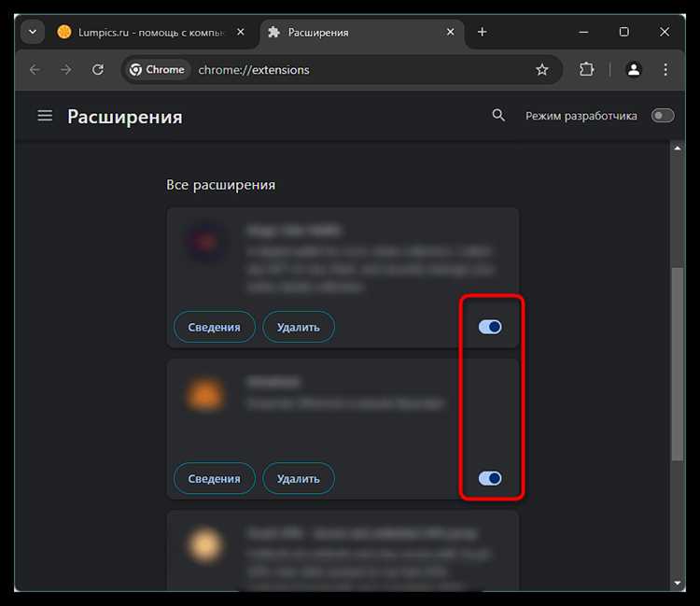Select the Расширения browser tab
This screenshot has width=700, height=606.
point(361,32)
